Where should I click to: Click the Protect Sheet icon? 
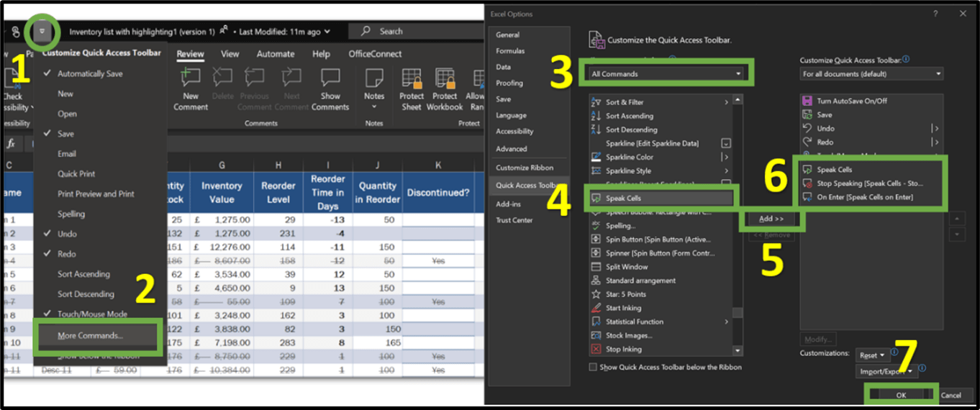click(412, 79)
